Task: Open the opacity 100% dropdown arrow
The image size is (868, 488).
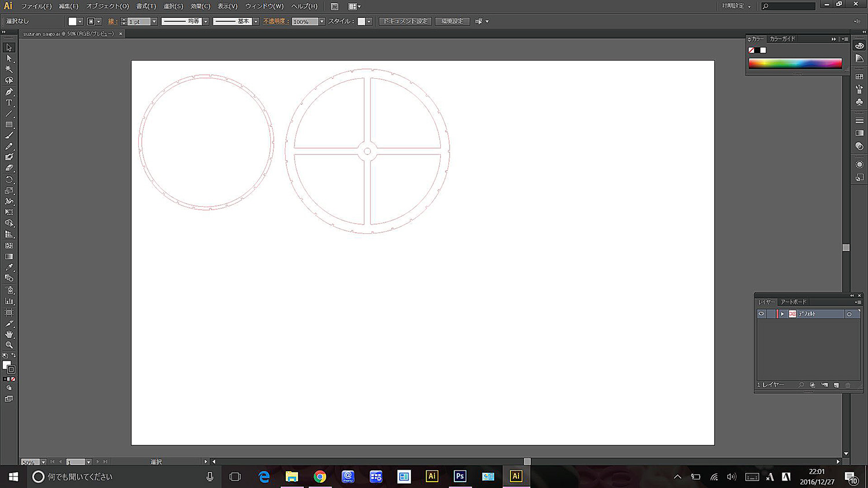Action: tap(322, 21)
